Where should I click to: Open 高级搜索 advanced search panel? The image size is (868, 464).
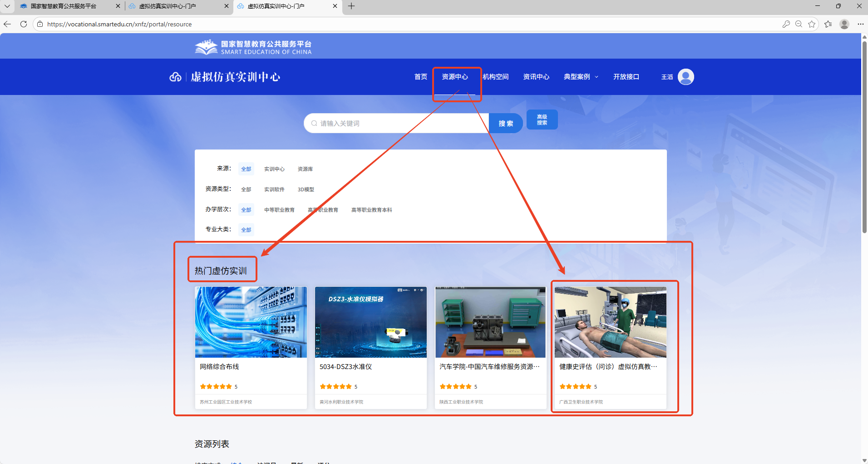[542, 120]
